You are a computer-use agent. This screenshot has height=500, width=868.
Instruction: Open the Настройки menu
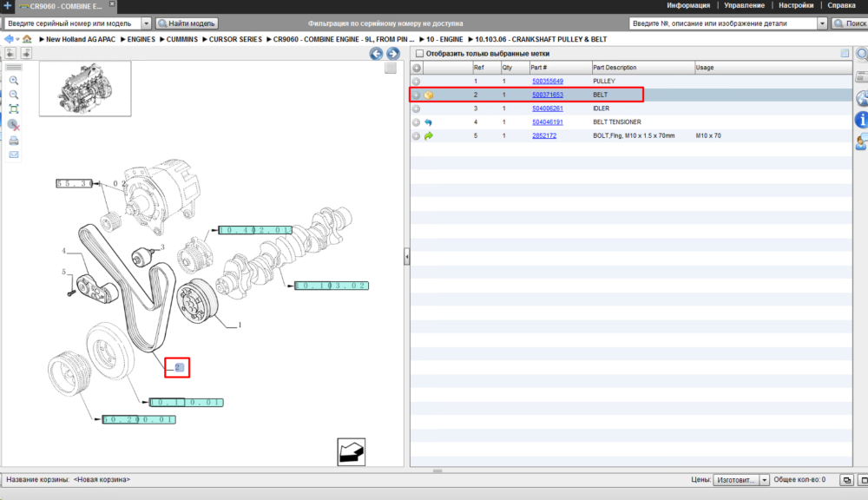point(796,5)
